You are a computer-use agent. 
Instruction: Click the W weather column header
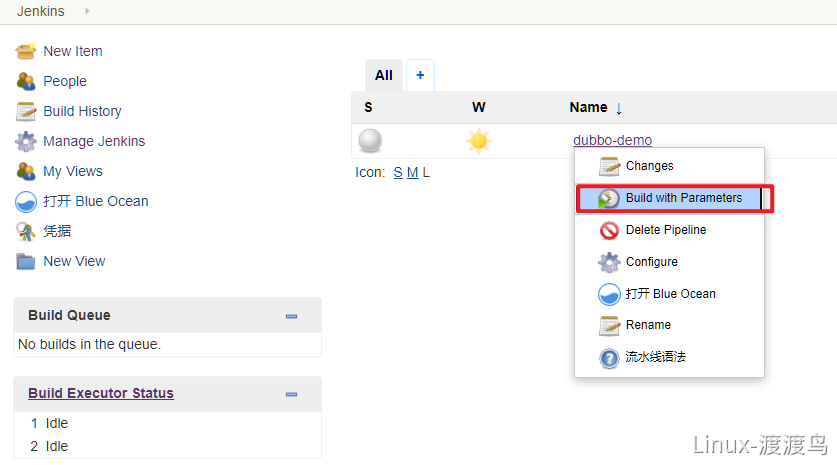point(479,107)
